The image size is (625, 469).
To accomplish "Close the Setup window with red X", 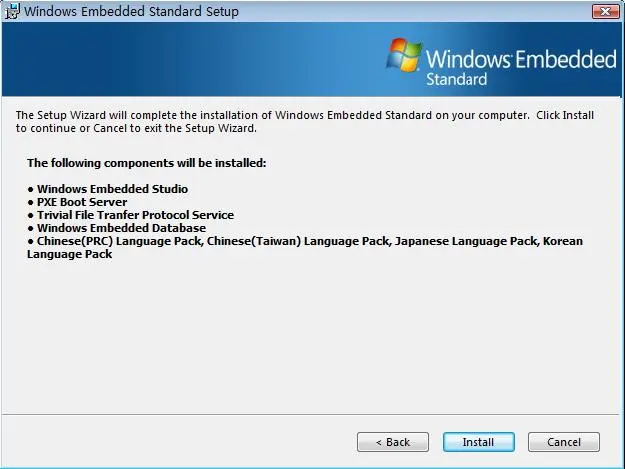I will 602,11.
